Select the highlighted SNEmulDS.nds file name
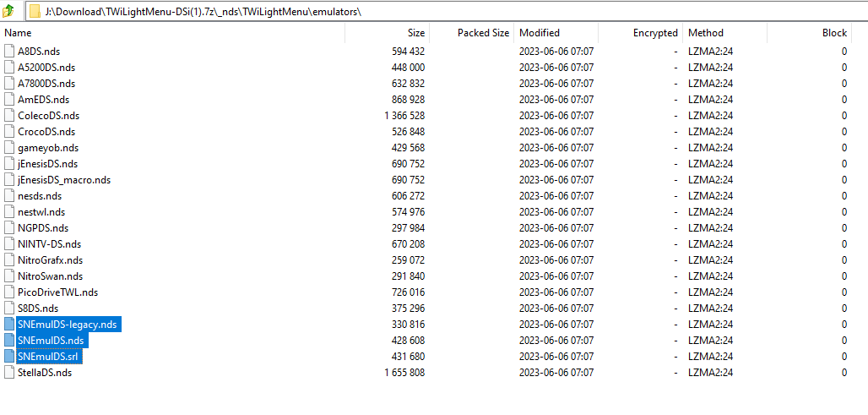The width and height of the screenshot is (868, 415). tap(51, 341)
